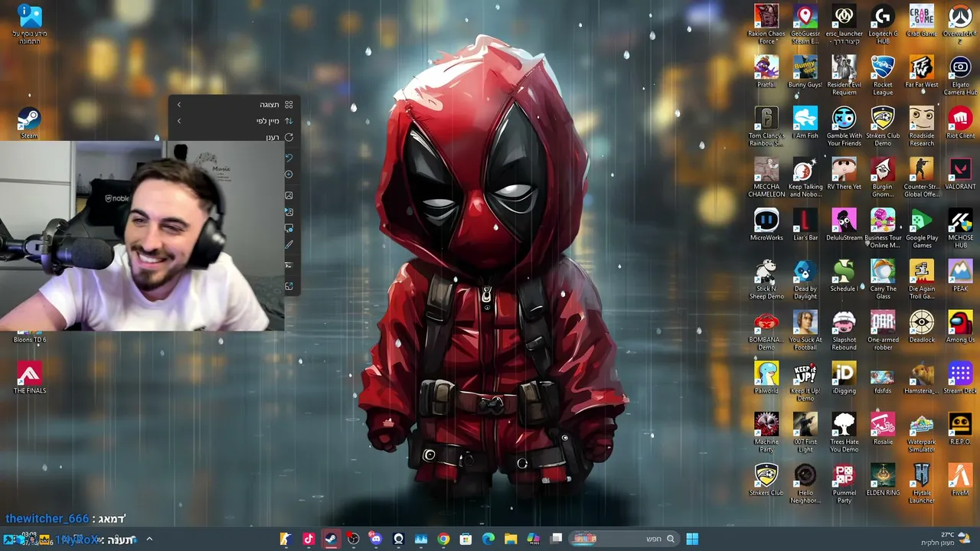Open TikTok from the taskbar
Image resolution: width=980 pixels, height=551 pixels.
pyautogui.click(x=309, y=539)
